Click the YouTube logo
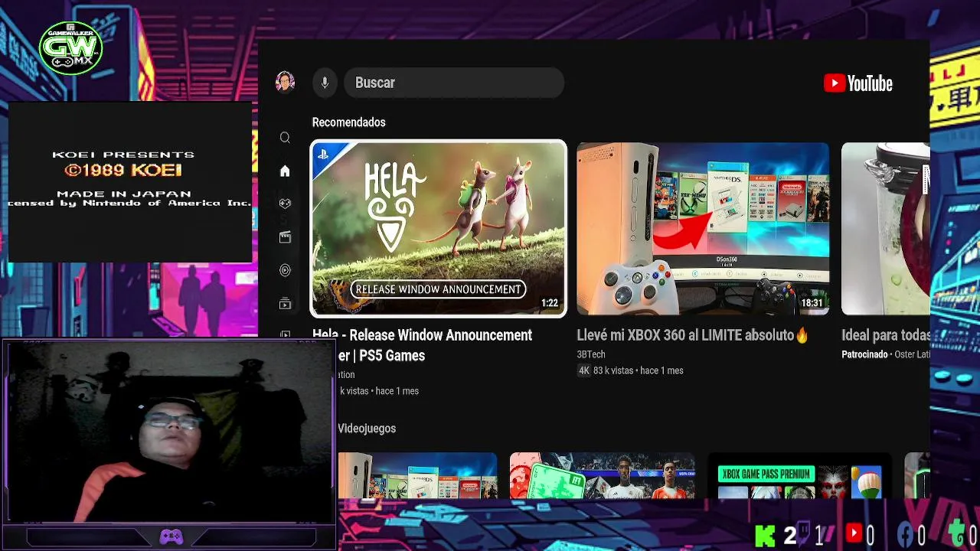 tap(857, 83)
